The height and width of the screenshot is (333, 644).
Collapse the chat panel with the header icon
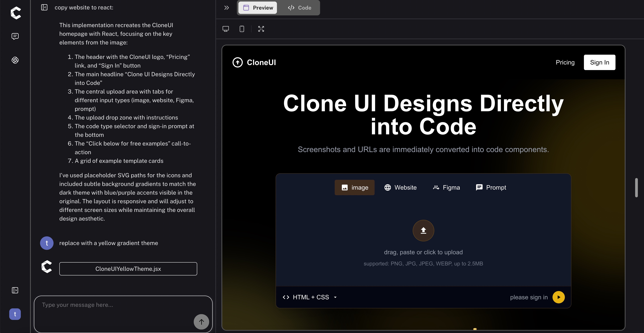[44, 8]
